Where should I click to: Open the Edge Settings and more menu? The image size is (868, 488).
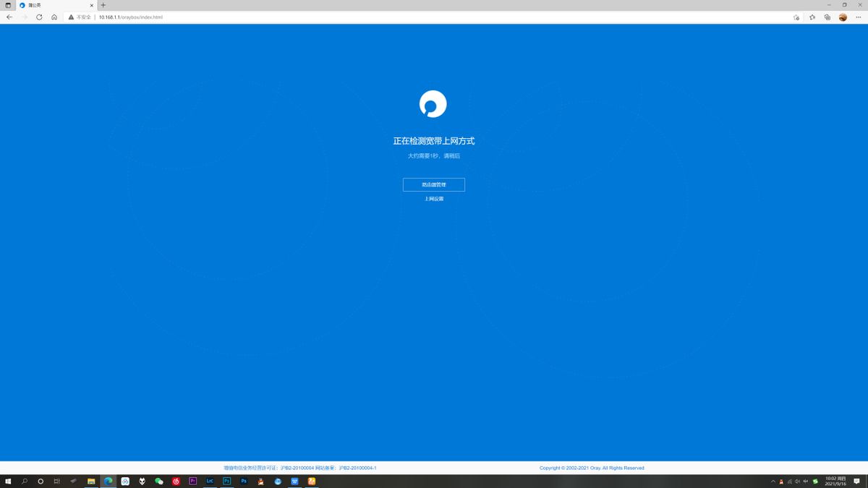859,17
